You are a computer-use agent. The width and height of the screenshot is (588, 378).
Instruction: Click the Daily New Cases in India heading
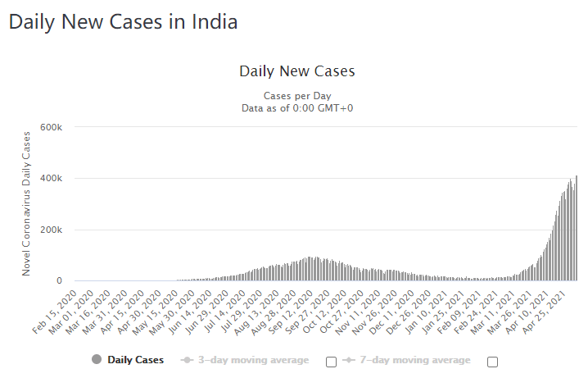(x=123, y=22)
